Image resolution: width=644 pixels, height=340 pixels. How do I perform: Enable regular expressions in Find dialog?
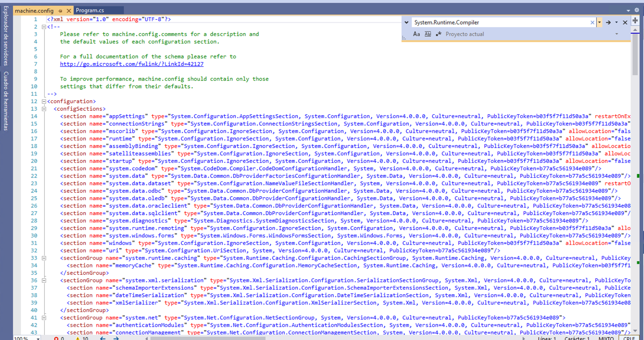click(x=438, y=34)
